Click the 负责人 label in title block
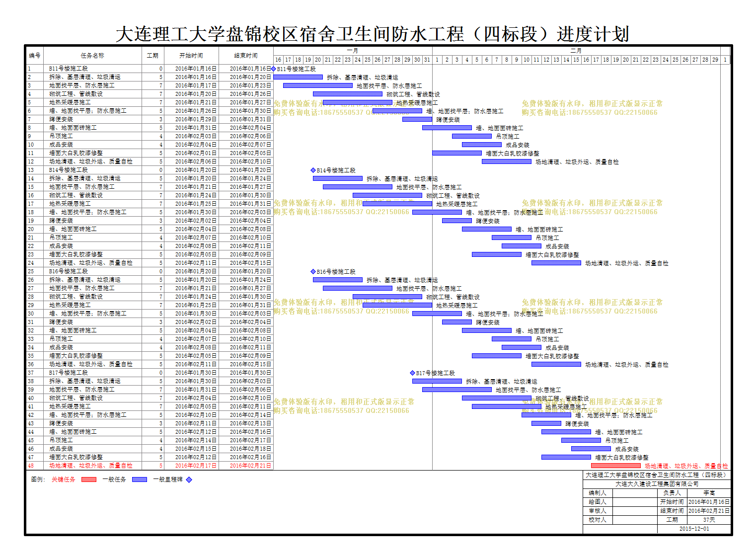The image size is (756, 559). pos(672,493)
